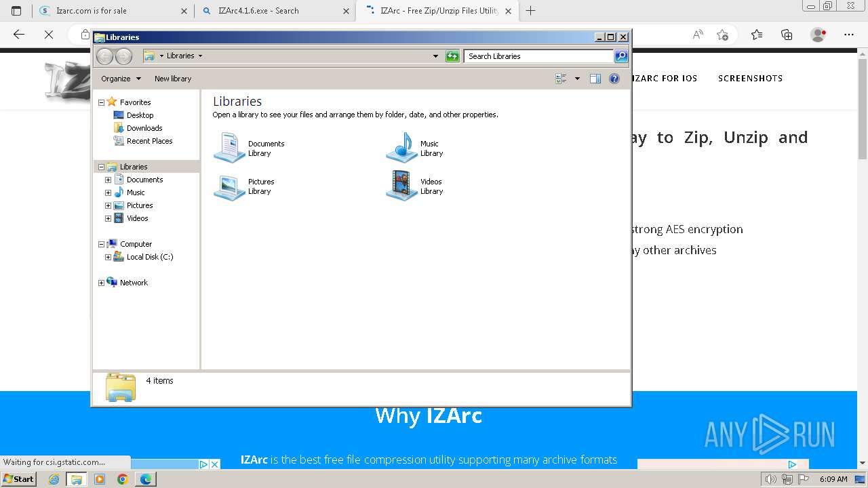The width and height of the screenshot is (868, 488).
Task: Open the Documents library icon
Action: (x=229, y=148)
